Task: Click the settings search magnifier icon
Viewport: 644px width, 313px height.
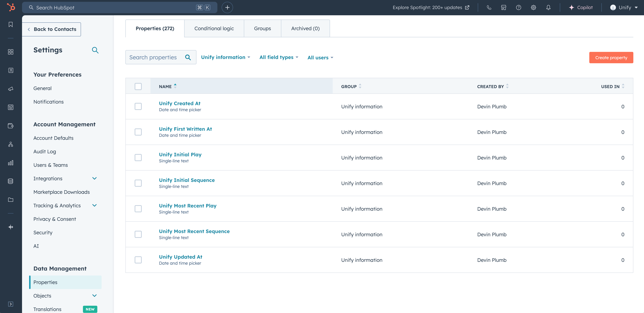Action: coord(95,50)
